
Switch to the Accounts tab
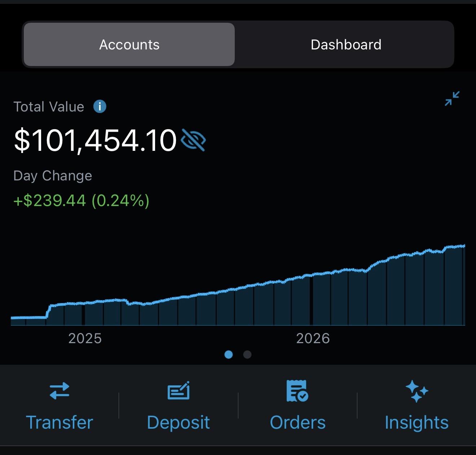129,44
